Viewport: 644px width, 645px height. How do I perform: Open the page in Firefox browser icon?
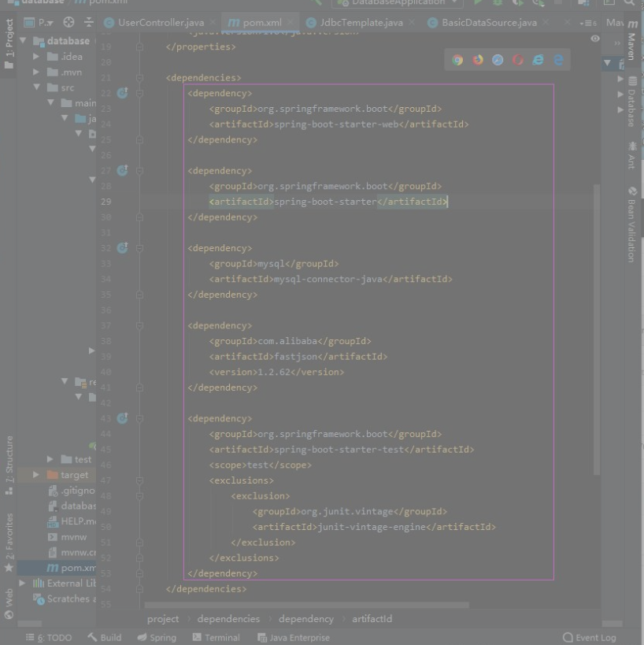click(x=477, y=60)
